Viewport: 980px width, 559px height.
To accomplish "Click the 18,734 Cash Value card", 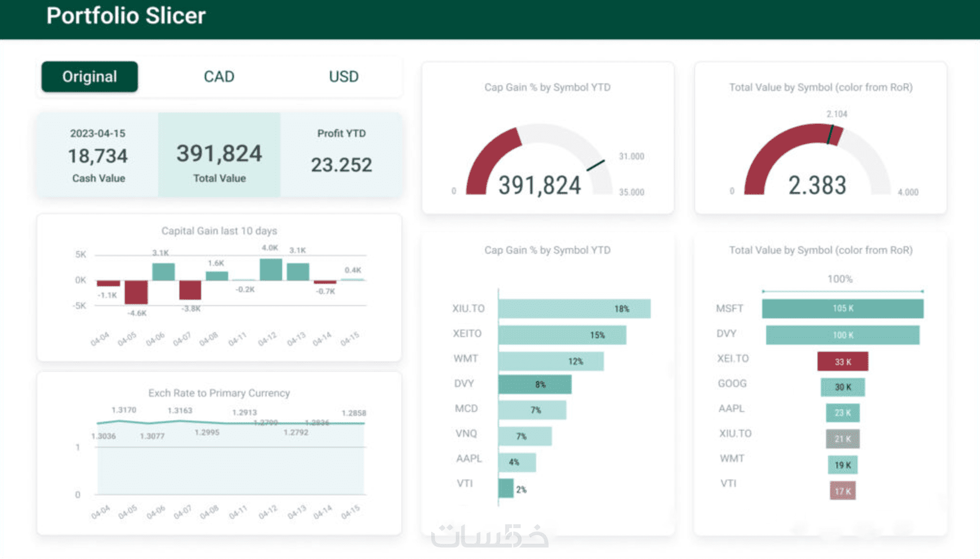I will (x=98, y=155).
